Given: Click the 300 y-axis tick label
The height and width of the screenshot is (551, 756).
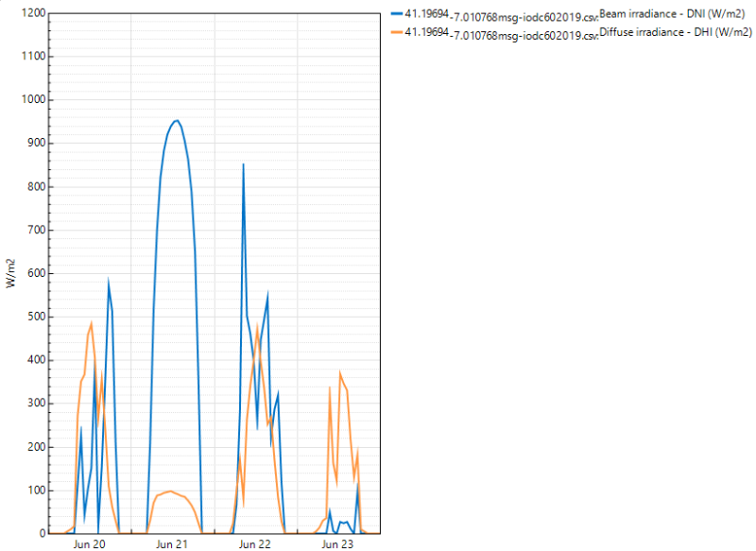Looking at the screenshot, I should pos(34,404).
